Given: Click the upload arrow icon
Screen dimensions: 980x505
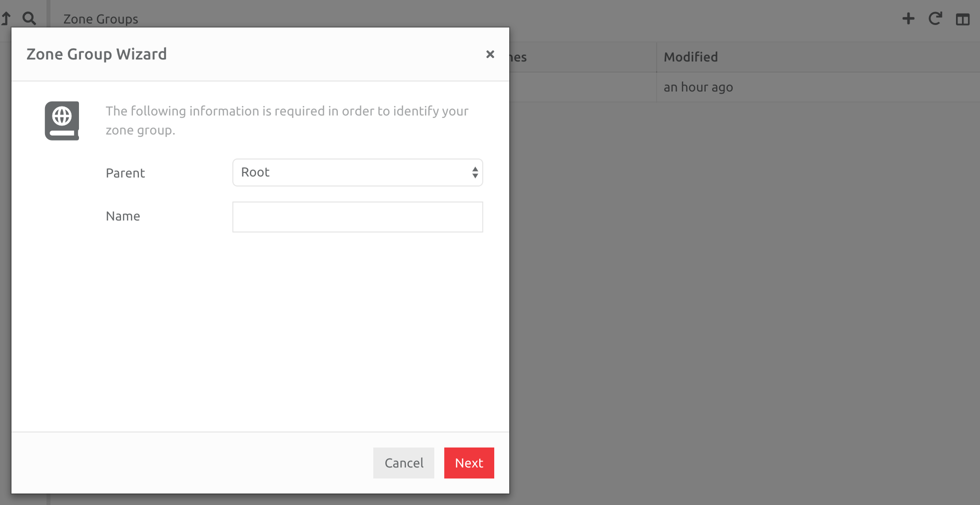Looking at the screenshot, I should point(6,18).
